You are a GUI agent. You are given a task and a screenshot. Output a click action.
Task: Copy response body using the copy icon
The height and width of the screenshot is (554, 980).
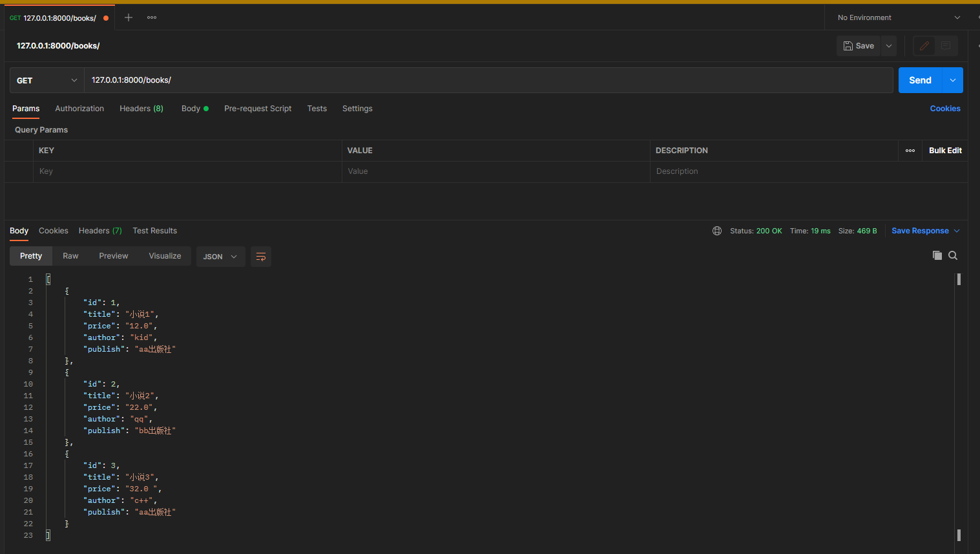coord(937,255)
